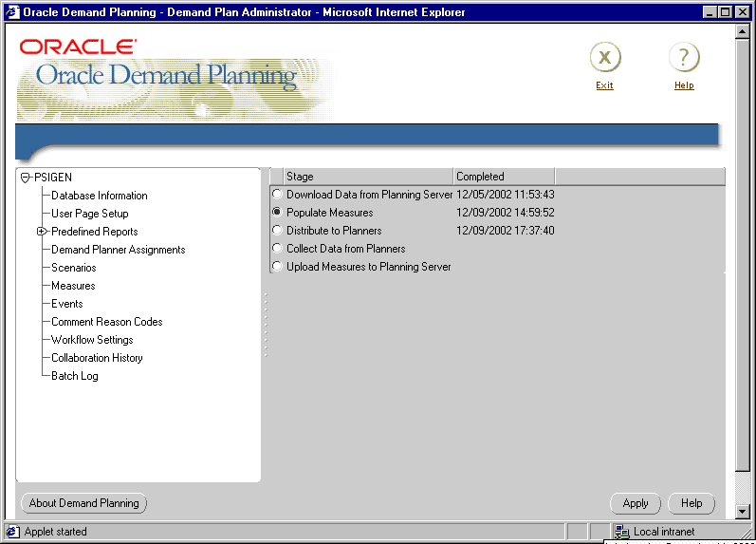Click the 12/09/2002 17:37:40 completed cell
Screen dimensions: 756x544
506,231
